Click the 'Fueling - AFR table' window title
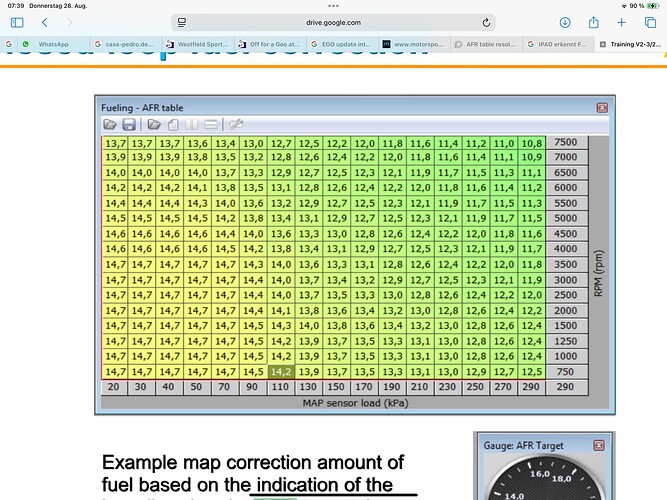 coord(142,108)
